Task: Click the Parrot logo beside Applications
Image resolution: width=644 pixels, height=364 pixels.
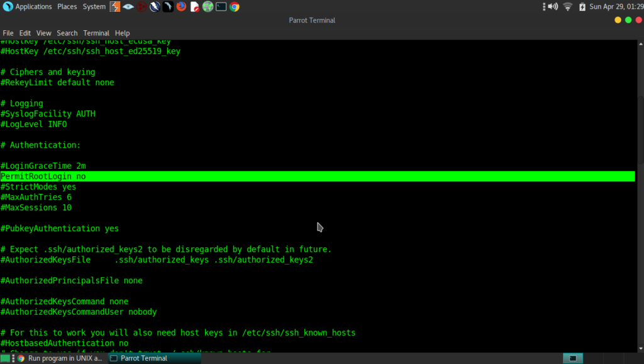Action: [x=7, y=7]
